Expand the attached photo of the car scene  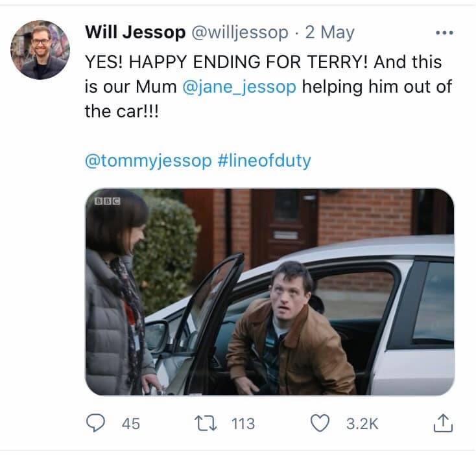point(269,292)
